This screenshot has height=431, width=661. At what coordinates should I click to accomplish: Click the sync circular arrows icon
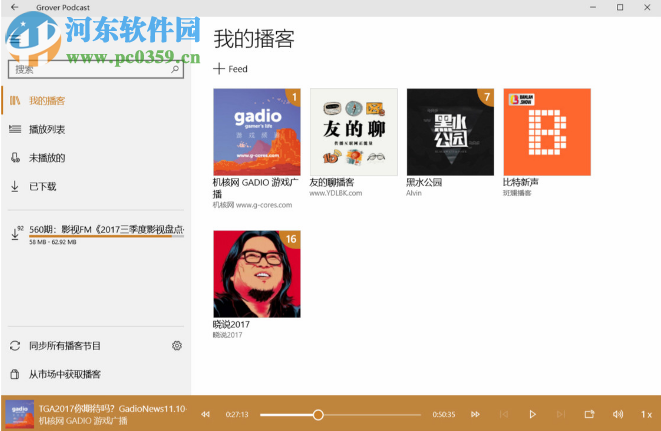pos(15,346)
